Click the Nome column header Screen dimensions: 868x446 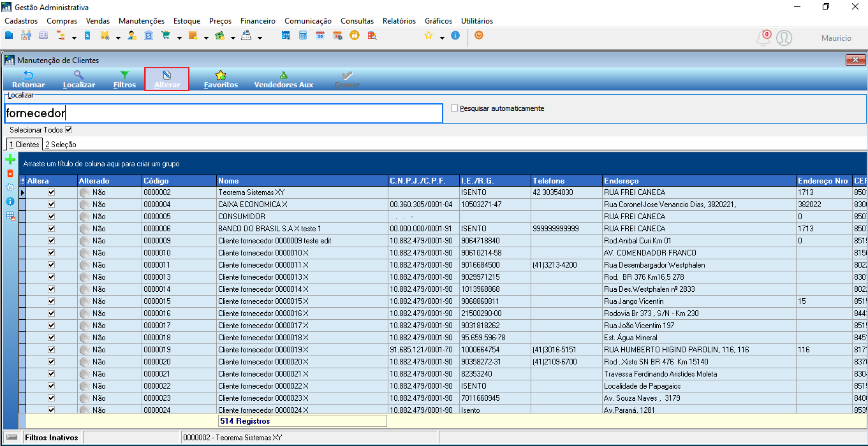(302, 181)
